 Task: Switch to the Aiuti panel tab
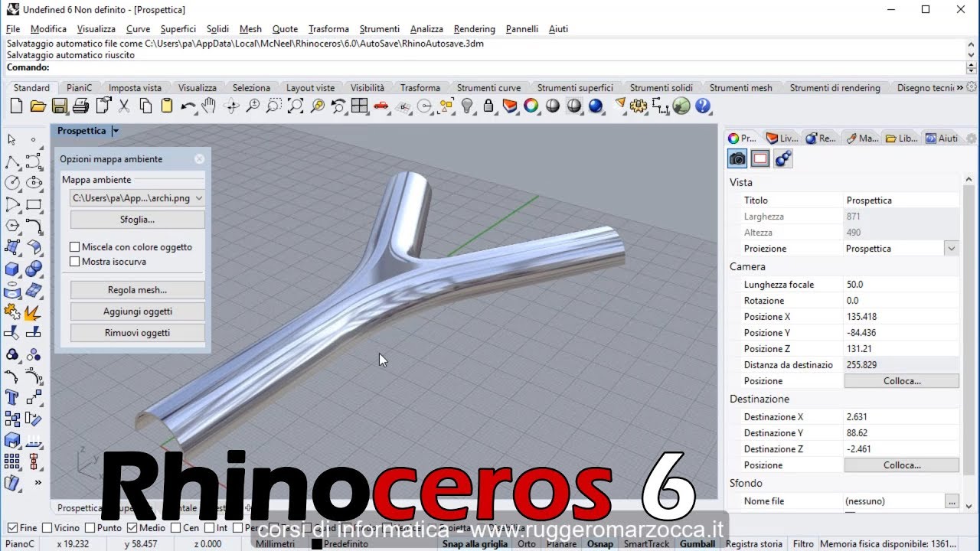coord(942,139)
